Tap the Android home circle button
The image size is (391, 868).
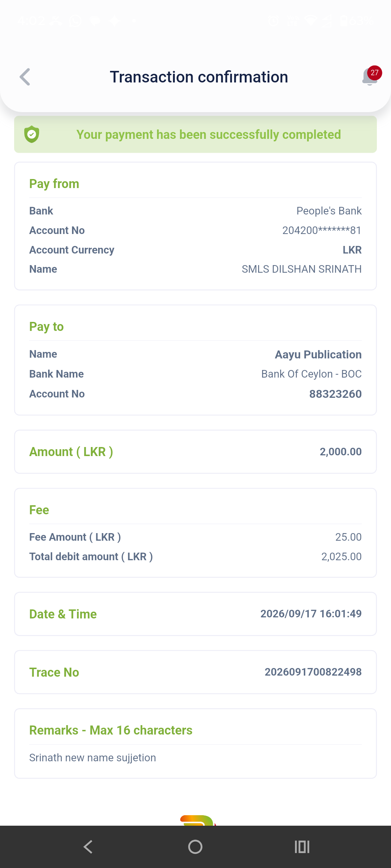(195, 847)
